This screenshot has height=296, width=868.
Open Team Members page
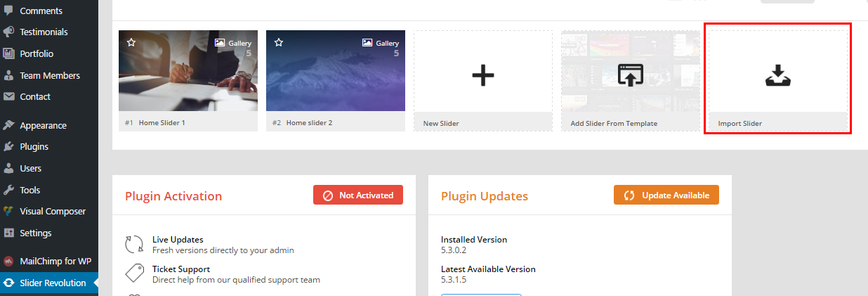click(x=50, y=76)
